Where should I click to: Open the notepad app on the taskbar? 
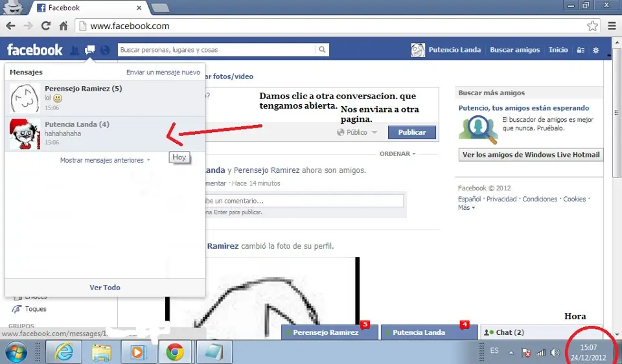click(214, 352)
